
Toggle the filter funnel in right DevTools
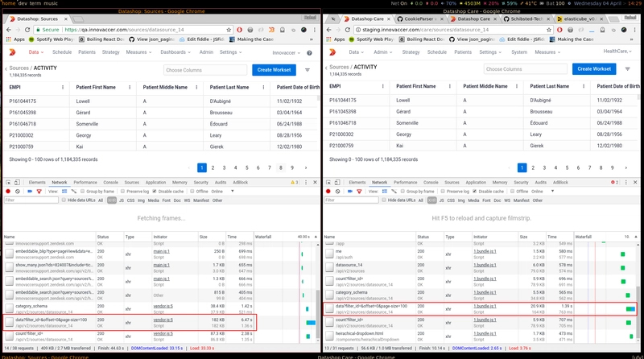(359, 192)
